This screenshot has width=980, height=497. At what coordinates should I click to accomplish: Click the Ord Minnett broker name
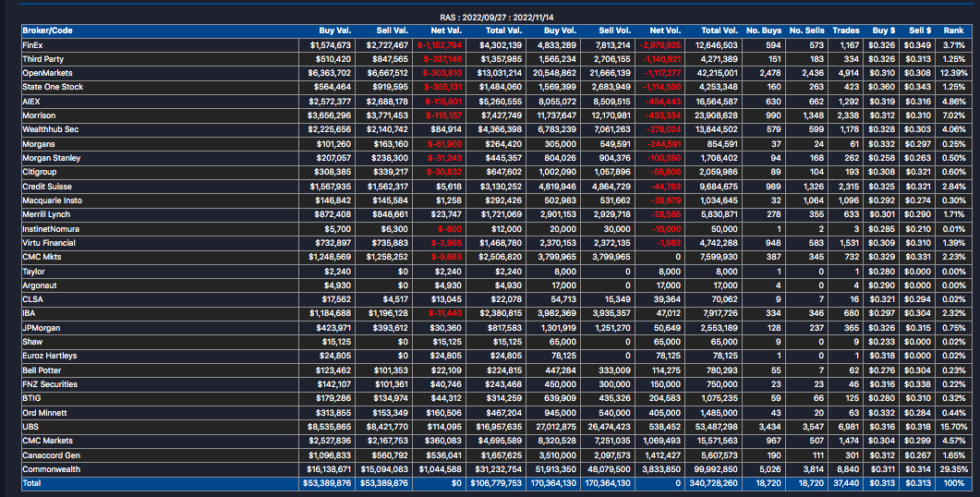[x=44, y=413]
